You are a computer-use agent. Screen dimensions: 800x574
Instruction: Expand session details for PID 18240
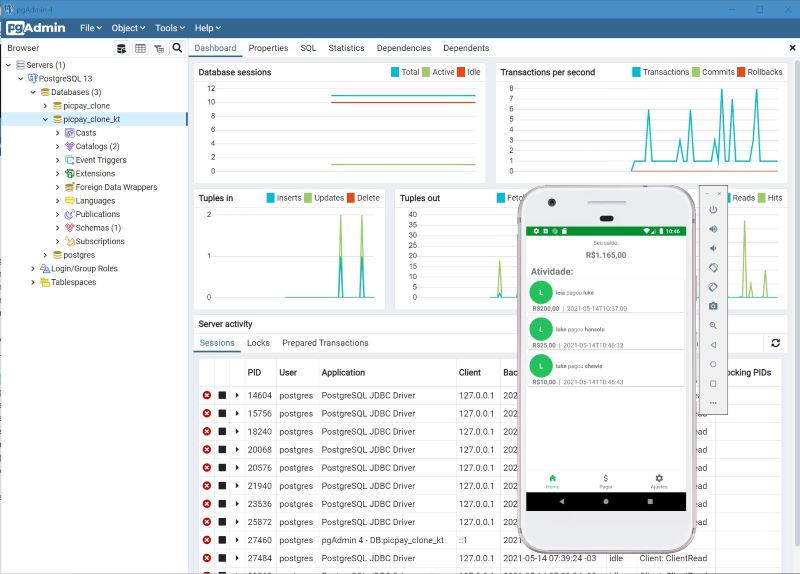click(x=237, y=432)
